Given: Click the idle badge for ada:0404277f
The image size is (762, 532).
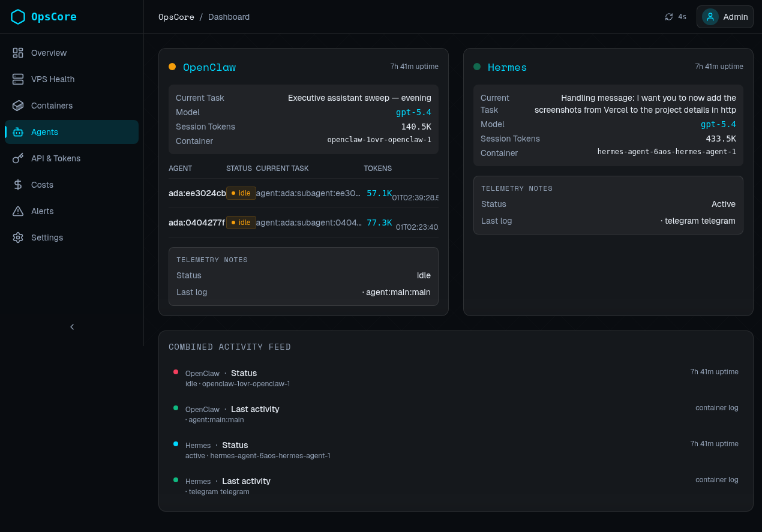Looking at the screenshot, I should 241,223.
